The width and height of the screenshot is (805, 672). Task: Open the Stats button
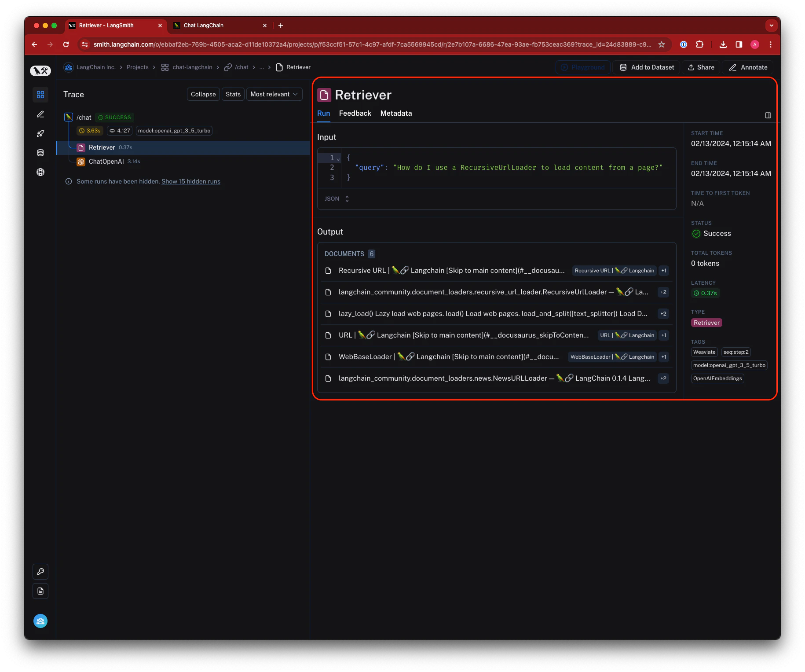[233, 94]
